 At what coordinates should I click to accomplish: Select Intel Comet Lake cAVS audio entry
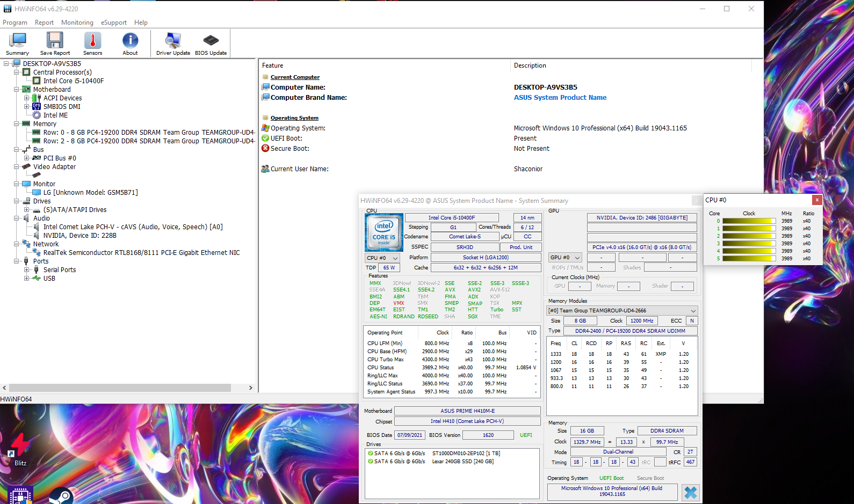tap(133, 227)
